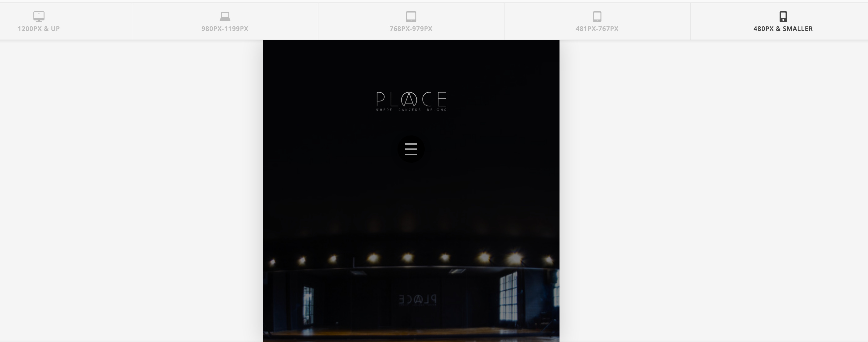Click the left studio window in photo
868x342 pixels.
[x=308, y=305]
